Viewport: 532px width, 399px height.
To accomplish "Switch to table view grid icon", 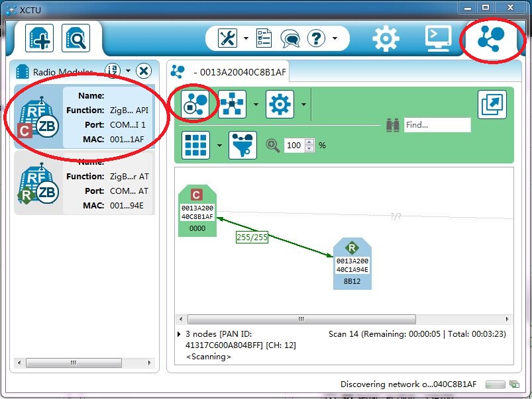I will click(x=195, y=146).
